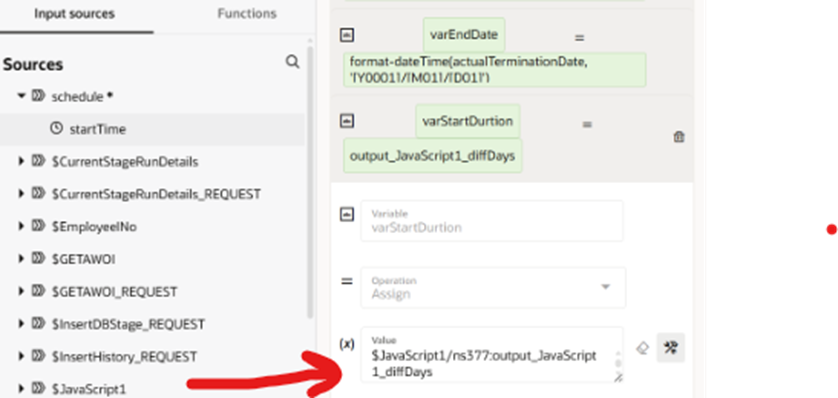Screen dimensions: 838x398
Task: Select $InsertDBStage_REQUEST in Sources
Action: point(128,324)
